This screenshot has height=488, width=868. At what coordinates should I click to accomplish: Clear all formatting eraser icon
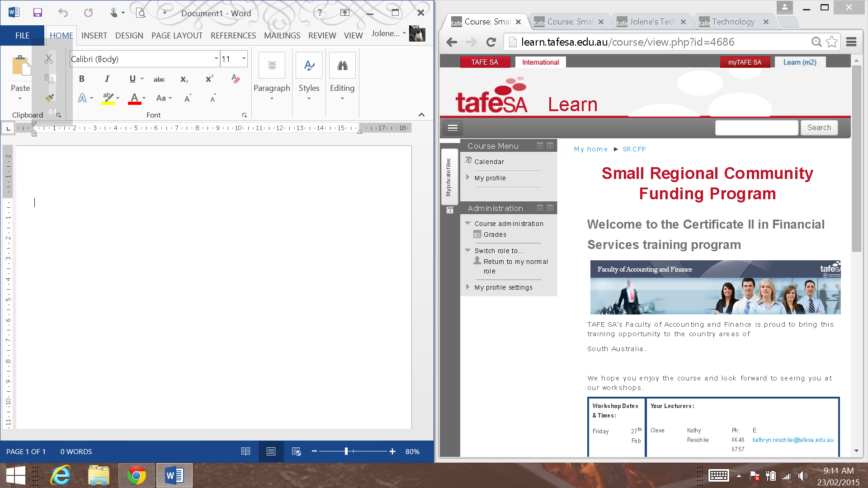236,79
